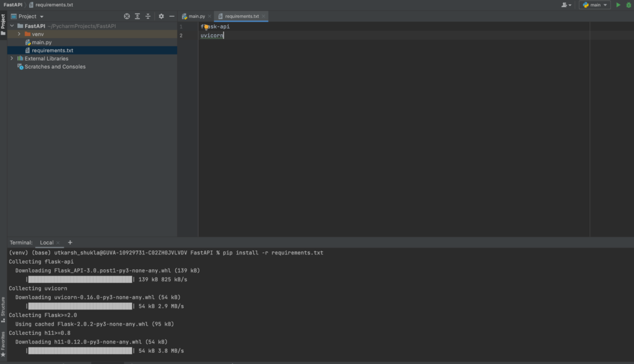Screen dimensions: 634x364
Task: Expand the venv folder in project tree
Action: (x=19, y=34)
